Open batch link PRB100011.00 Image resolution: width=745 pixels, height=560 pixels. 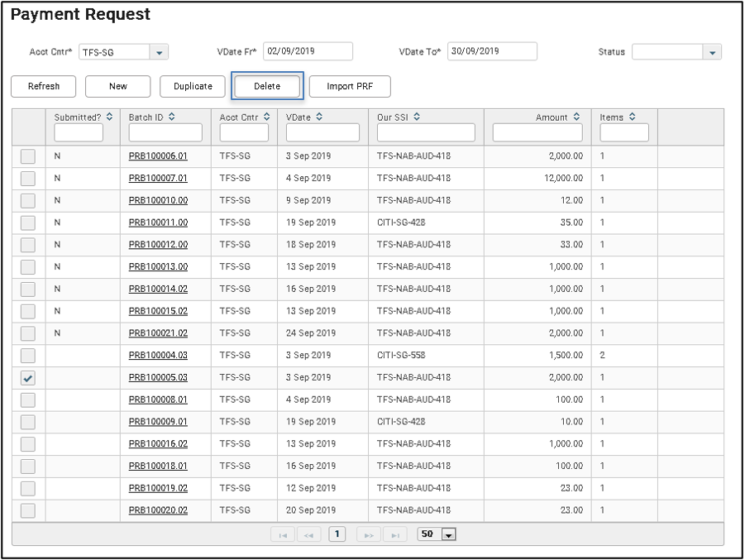[x=158, y=223]
